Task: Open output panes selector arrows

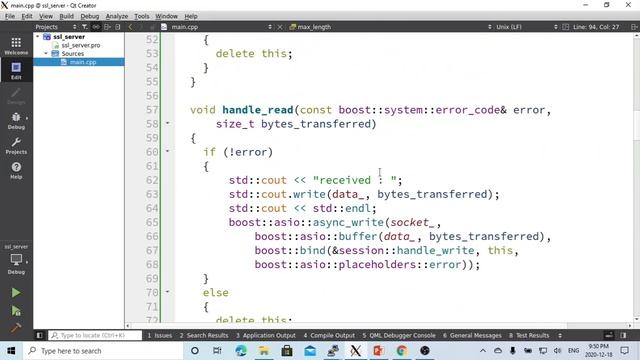Action: 560,336
